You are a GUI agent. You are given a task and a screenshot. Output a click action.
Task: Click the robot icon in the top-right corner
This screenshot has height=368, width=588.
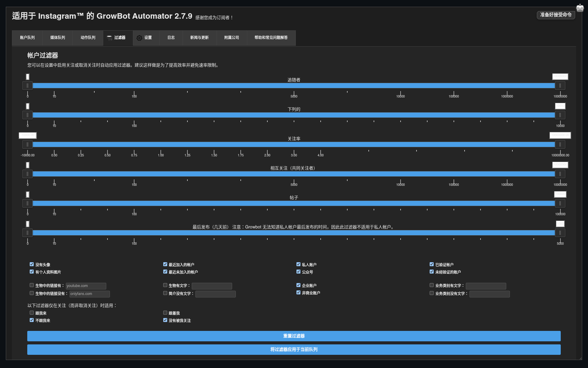[x=580, y=8]
